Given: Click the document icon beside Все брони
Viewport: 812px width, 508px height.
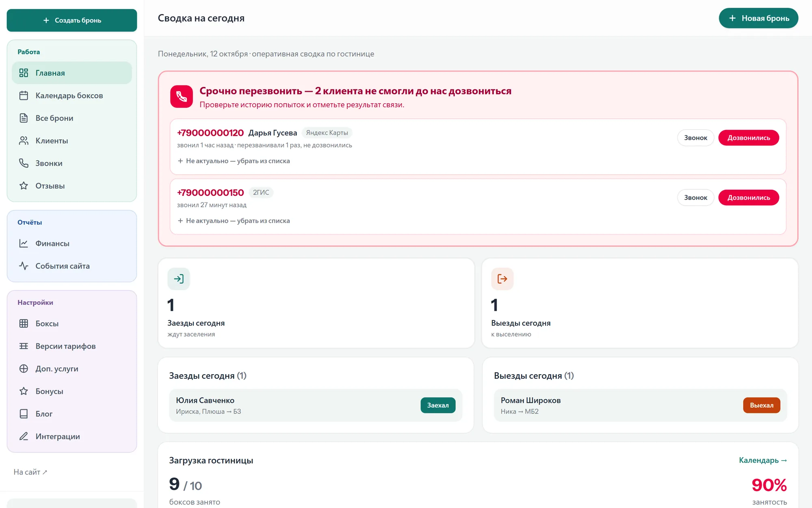Looking at the screenshot, I should coord(24,118).
